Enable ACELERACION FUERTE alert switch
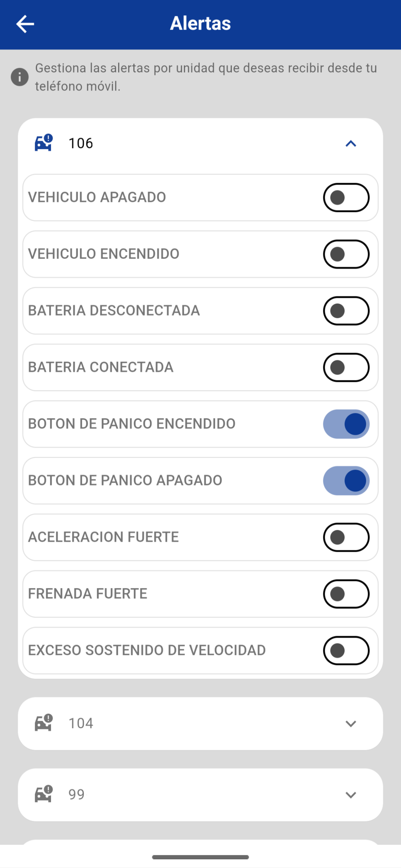 (x=346, y=537)
